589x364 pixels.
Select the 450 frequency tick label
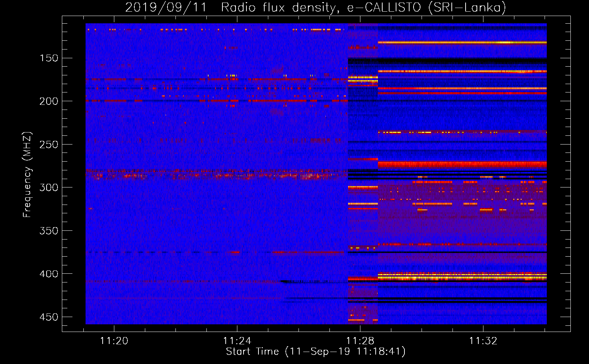(49, 317)
